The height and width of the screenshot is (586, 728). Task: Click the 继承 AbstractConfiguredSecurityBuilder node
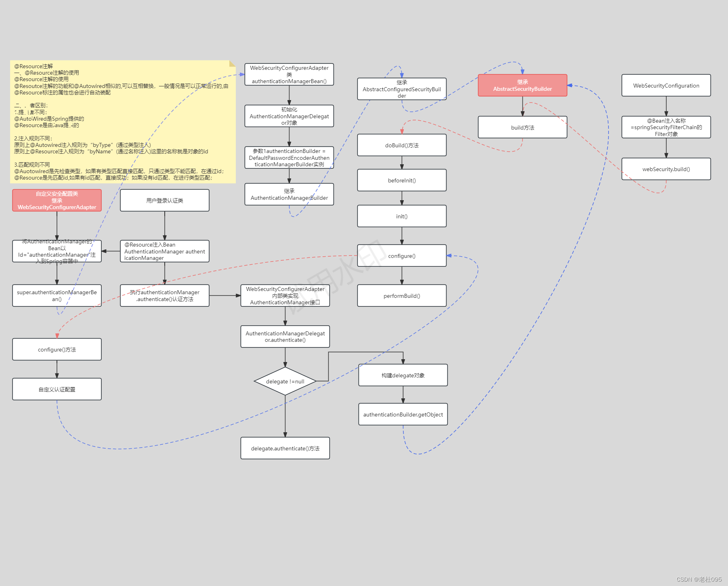(402, 89)
